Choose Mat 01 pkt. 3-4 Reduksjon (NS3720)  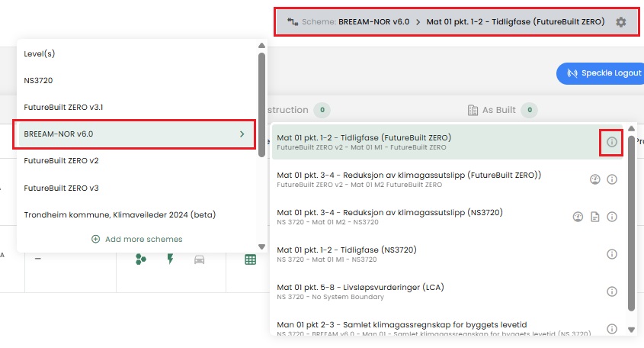point(447,217)
